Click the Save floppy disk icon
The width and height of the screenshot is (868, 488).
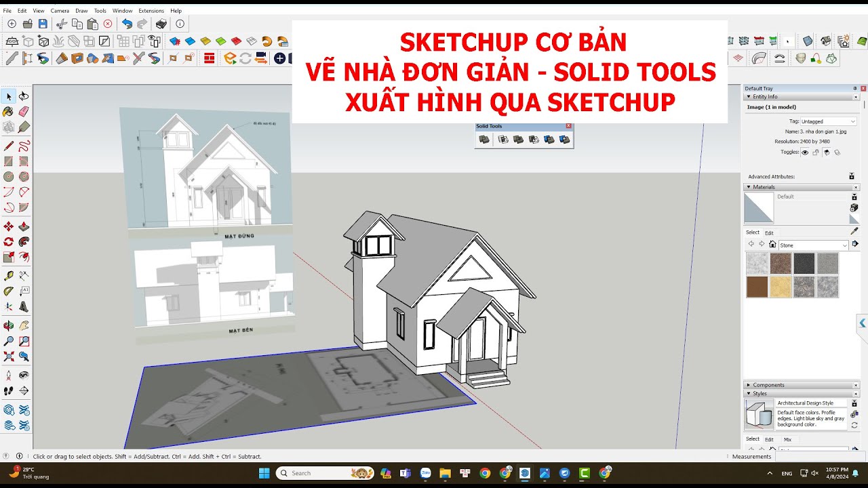click(43, 24)
